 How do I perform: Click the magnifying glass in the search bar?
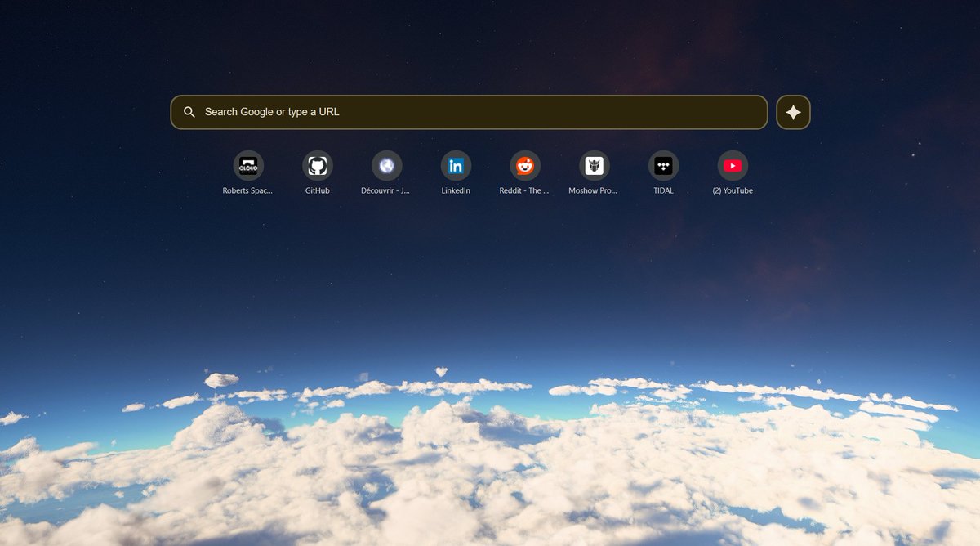(189, 112)
